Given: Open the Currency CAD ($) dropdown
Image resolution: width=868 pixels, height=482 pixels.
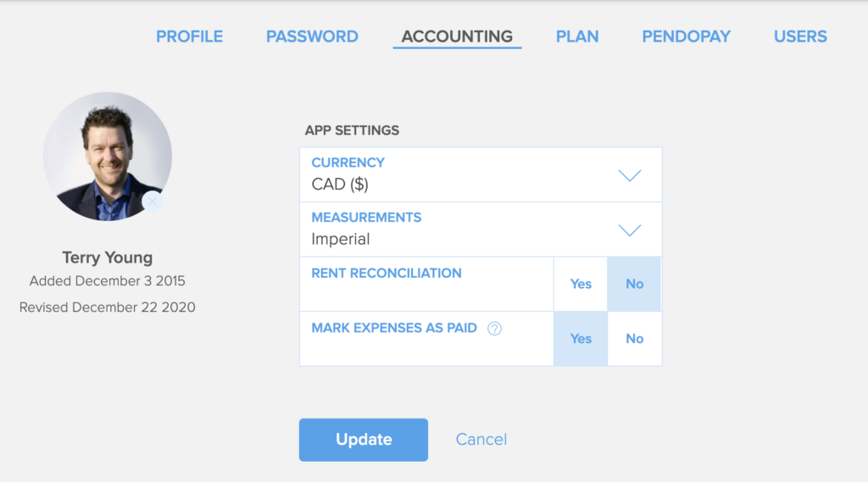Looking at the screenshot, I should [x=481, y=175].
